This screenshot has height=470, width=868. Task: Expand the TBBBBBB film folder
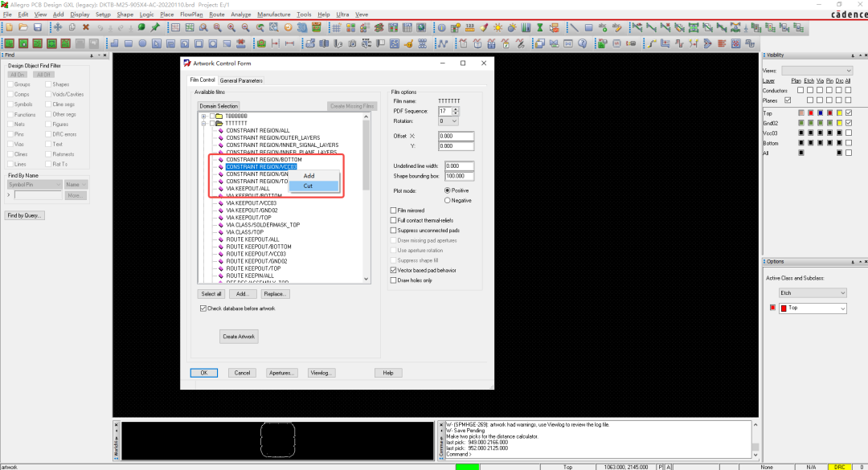click(203, 116)
